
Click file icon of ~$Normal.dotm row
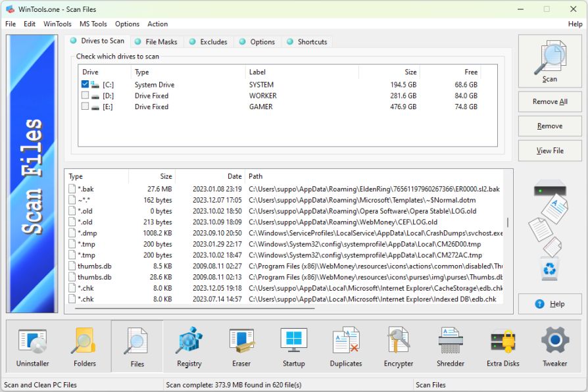coord(72,200)
